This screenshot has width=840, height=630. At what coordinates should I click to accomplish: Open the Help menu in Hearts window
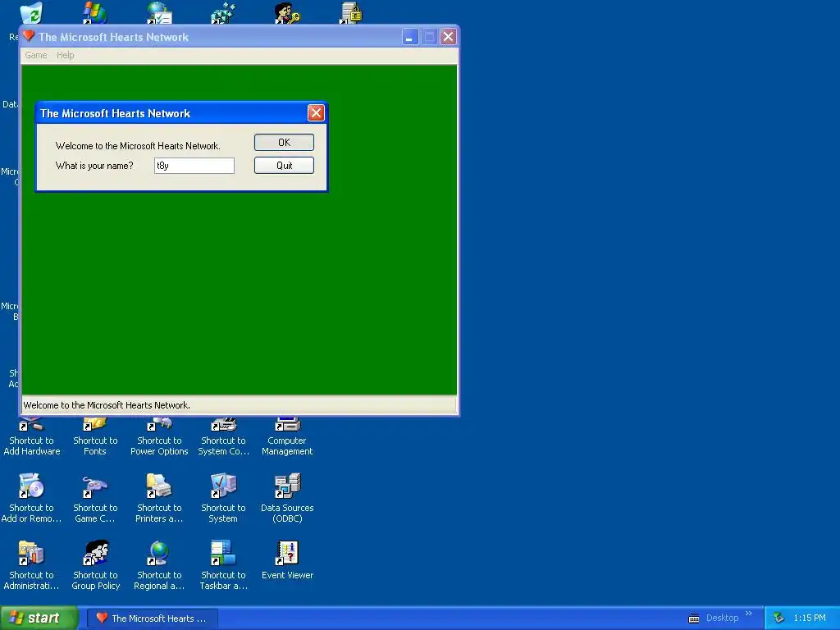point(66,55)
